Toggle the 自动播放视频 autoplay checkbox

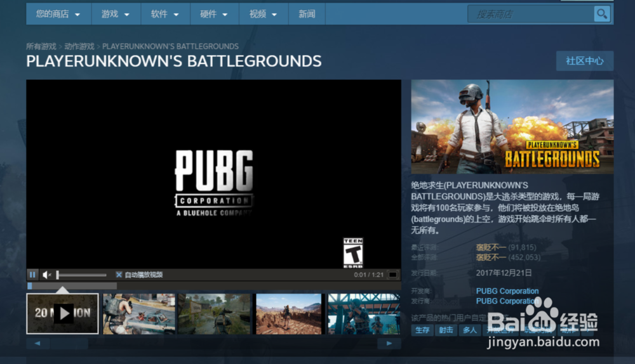click(119, 275)
